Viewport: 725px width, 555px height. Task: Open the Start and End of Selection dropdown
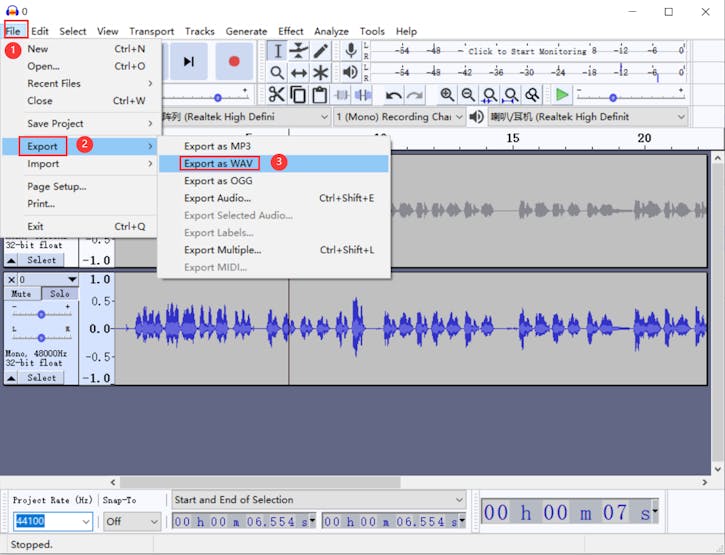pyautogui.click(x=459, y=500)
